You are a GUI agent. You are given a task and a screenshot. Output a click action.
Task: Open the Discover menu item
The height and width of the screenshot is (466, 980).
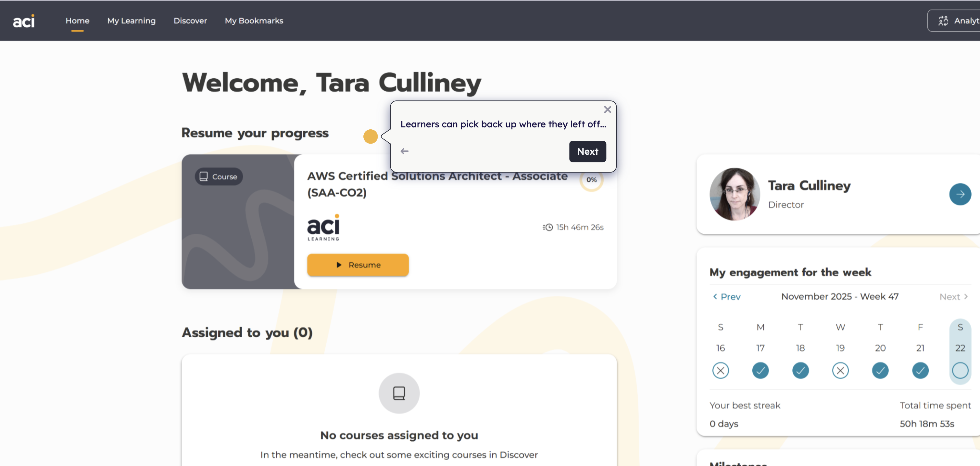coord(190,21)
